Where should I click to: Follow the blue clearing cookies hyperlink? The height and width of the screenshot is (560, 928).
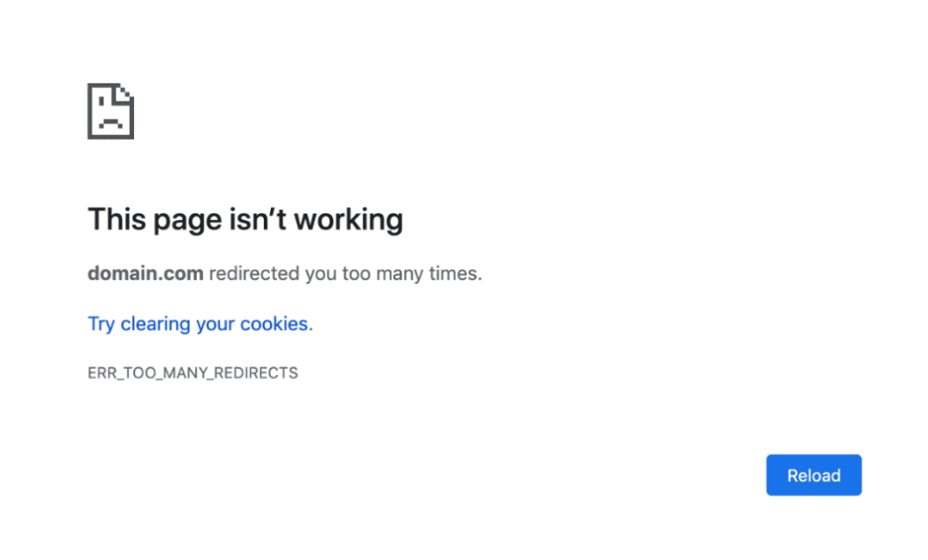tap(199, 323)
